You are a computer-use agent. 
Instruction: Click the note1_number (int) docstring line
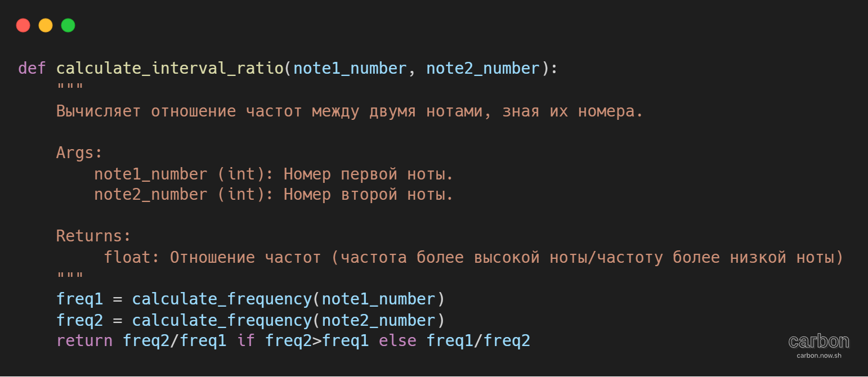pyautogui.click(x=274, y=174)
